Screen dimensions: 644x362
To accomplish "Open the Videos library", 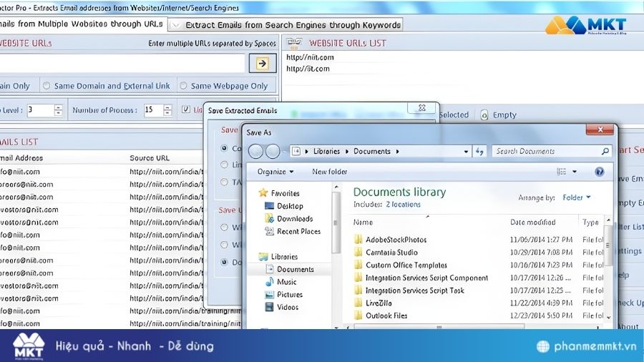I will (282, 307).
